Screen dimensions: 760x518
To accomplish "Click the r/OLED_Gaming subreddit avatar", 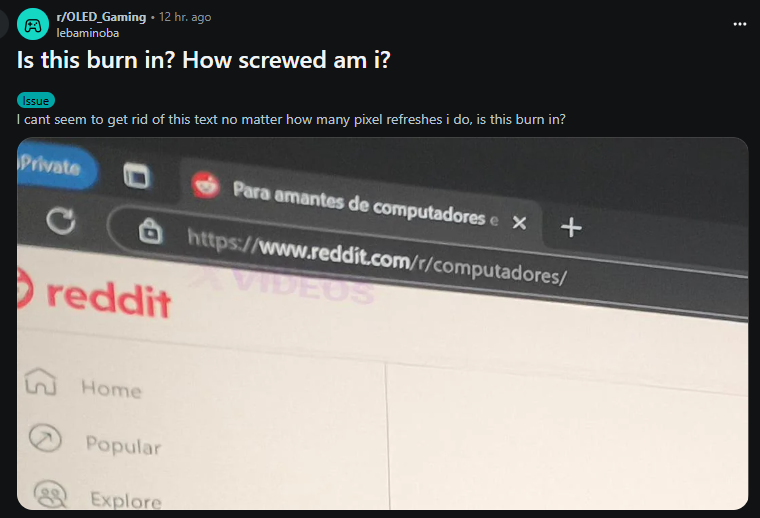I will point(33,24).
